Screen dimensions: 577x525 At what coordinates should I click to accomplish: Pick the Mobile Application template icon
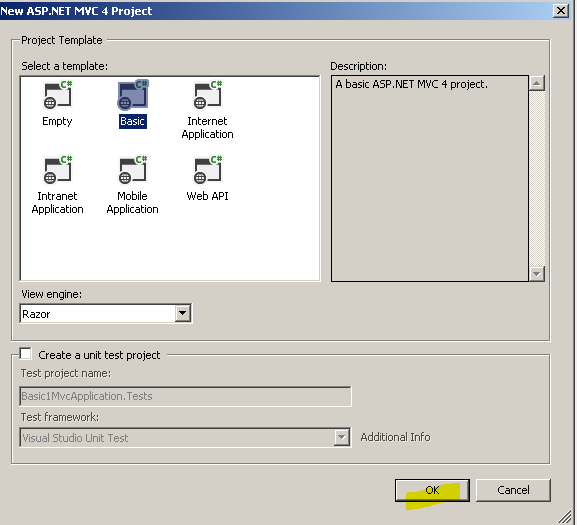click(132, 170)
